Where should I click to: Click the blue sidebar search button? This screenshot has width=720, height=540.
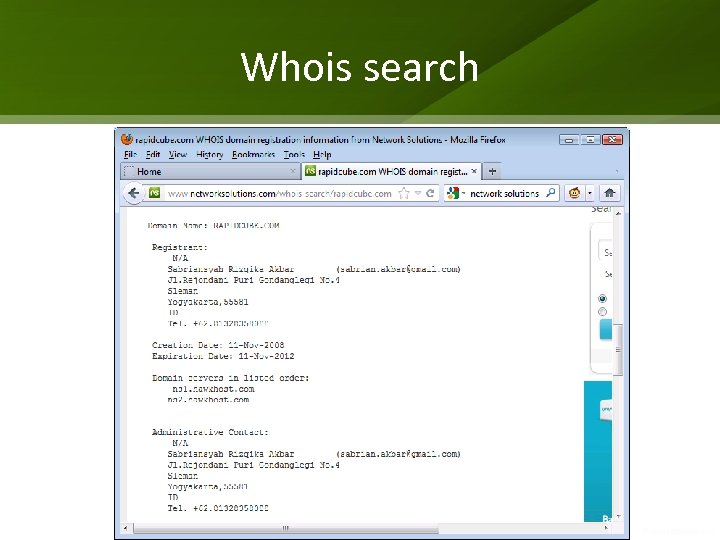point(606,330)
